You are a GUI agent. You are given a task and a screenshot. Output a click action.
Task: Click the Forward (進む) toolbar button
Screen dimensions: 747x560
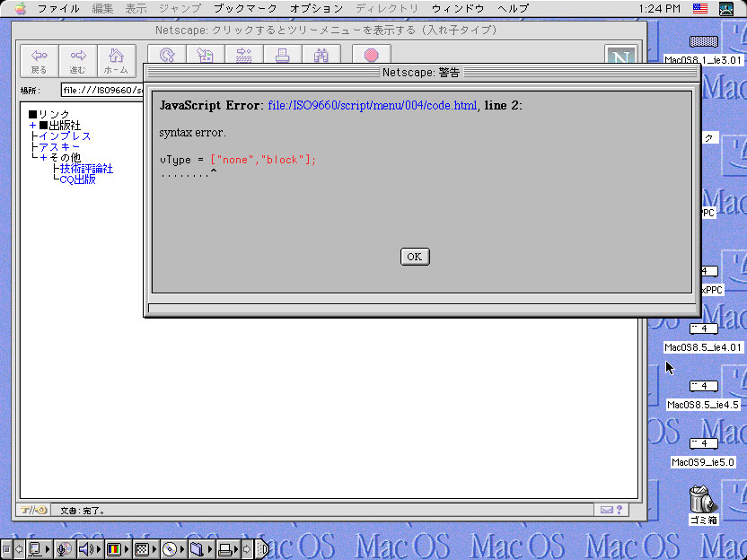pos(77,61)
